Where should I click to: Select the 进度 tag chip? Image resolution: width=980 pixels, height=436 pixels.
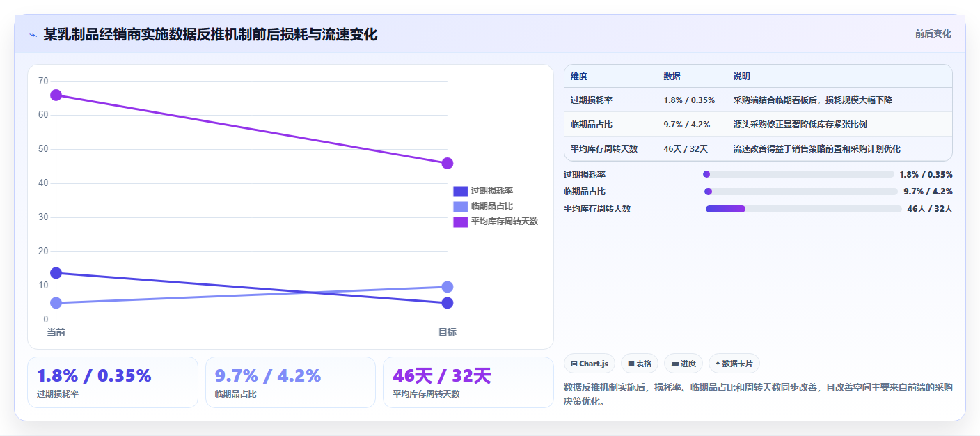[x=683, y=364]
